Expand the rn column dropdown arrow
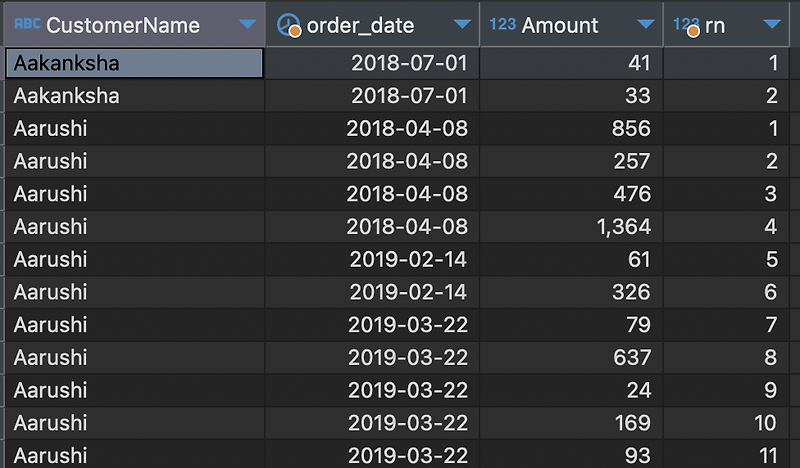 [770, 25]
